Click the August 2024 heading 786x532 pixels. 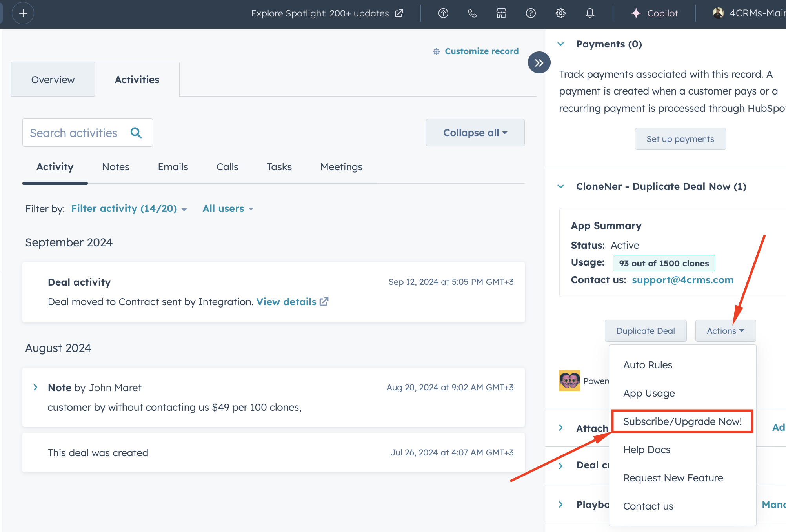point(58,348)
